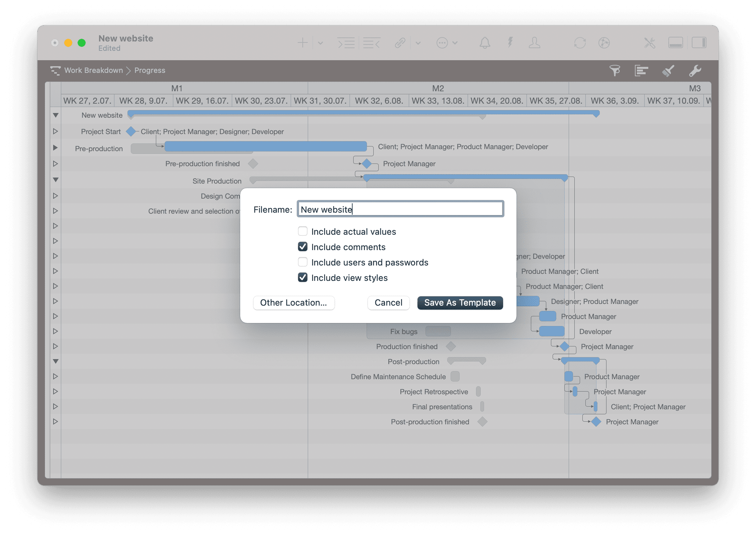Image resolution: width=756 pixels, height=535 pixels.
Task: Click the sync arrows icon
Action: tap(580, 43)
